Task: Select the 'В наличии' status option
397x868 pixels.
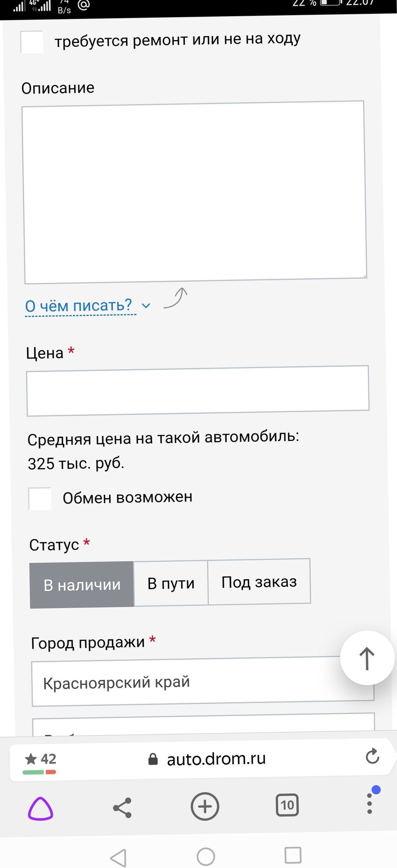Action: pyautogui.click(x=82, y=585)
